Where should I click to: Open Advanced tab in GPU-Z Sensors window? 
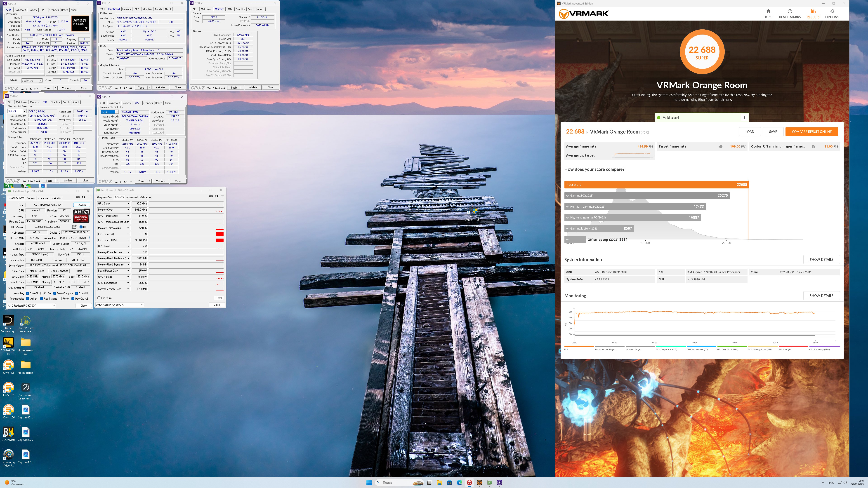tap(132, 197)
